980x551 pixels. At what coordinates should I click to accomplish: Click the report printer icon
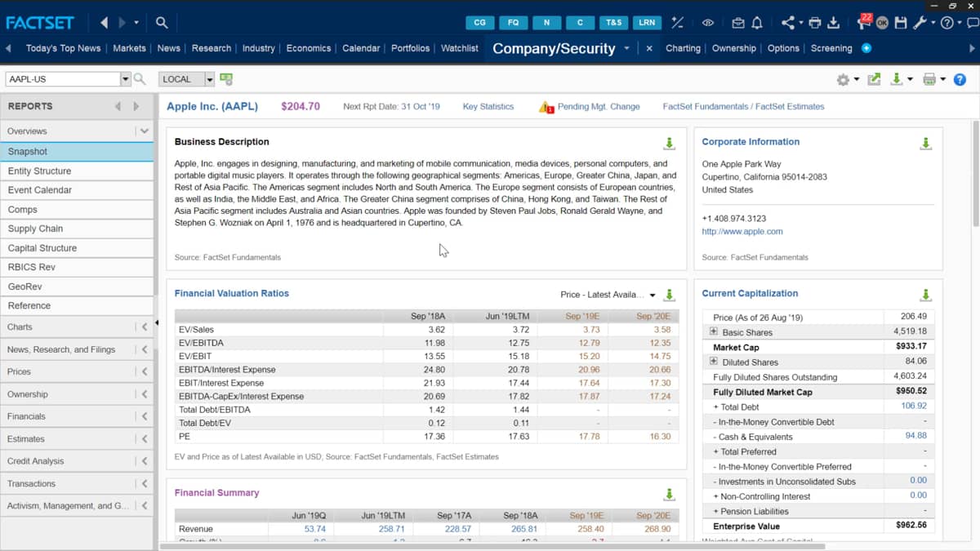929,79
